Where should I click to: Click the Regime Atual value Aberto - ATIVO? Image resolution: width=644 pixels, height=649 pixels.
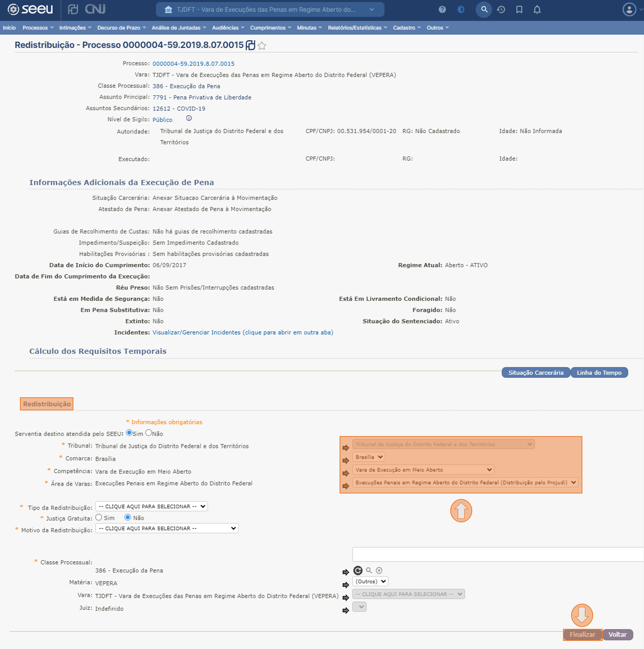[x=466, y=265]
